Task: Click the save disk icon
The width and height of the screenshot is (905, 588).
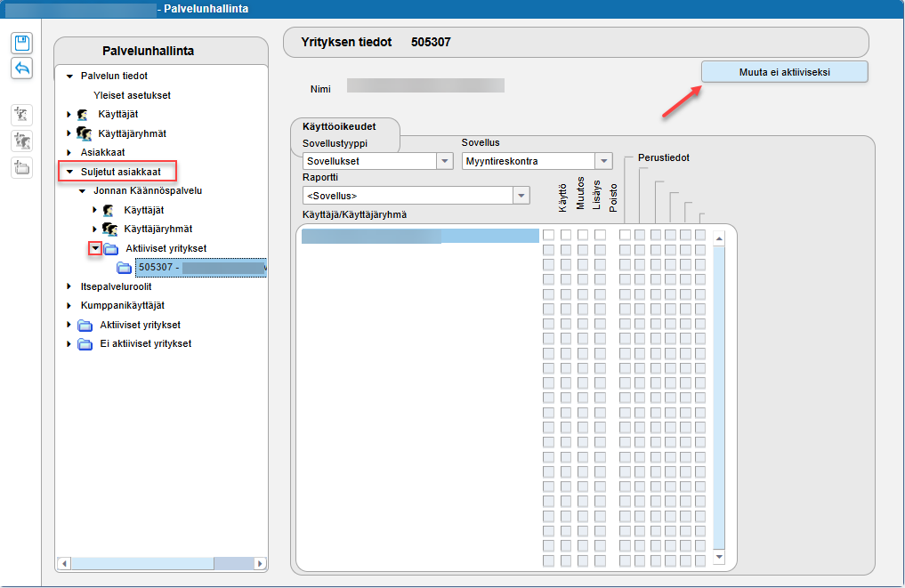Action: 22,44
